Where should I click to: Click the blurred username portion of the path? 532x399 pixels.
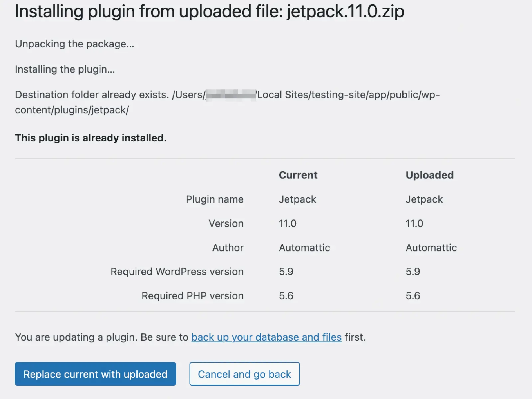pyautogui.click(x=231, y=94)
